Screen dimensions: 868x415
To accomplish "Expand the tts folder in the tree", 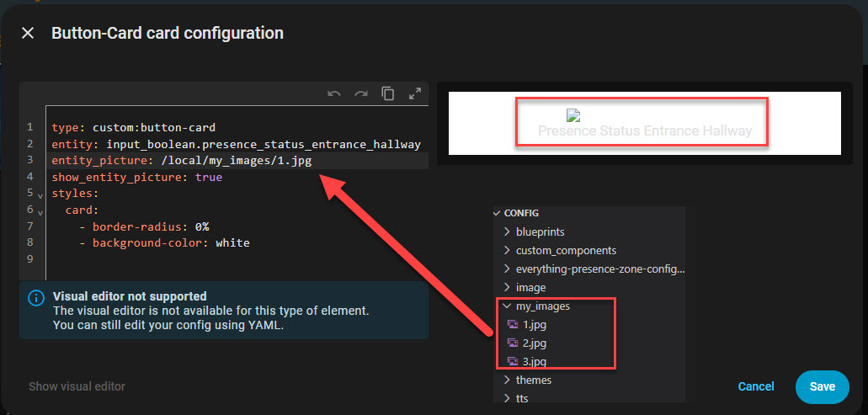I will (507, 398).
